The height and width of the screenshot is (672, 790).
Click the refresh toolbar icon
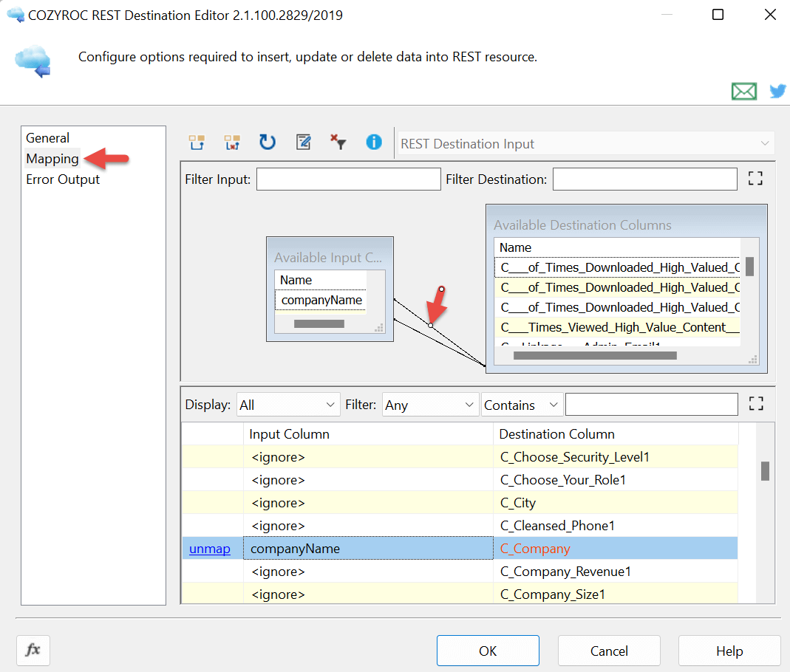click(267, 143)
